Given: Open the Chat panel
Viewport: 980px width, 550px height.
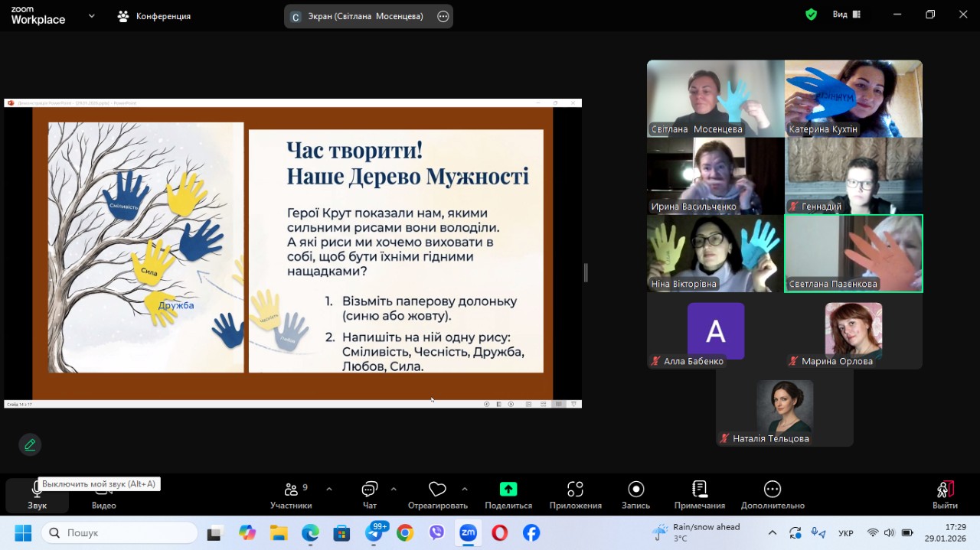Looking at the screenshot, I should point(370,495).
